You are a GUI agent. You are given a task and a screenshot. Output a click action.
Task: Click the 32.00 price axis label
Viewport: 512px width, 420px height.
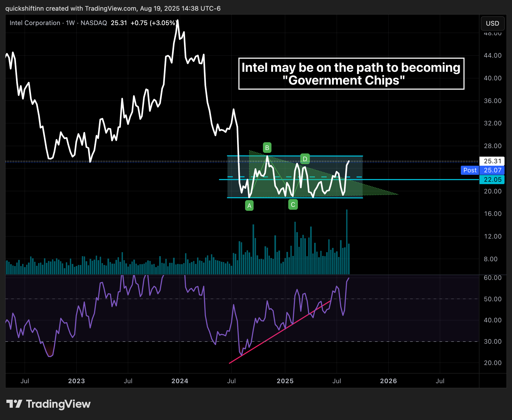click(x=493, y=123)
